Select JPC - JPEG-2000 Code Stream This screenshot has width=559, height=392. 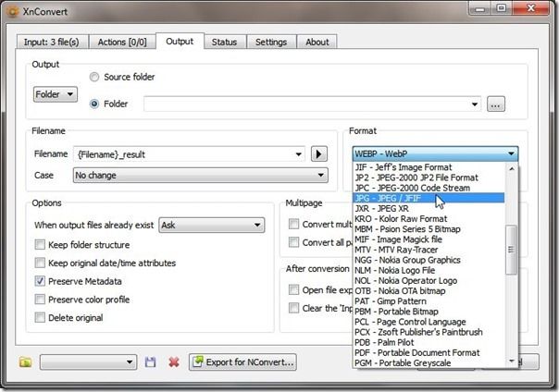[x=429, y=188]
